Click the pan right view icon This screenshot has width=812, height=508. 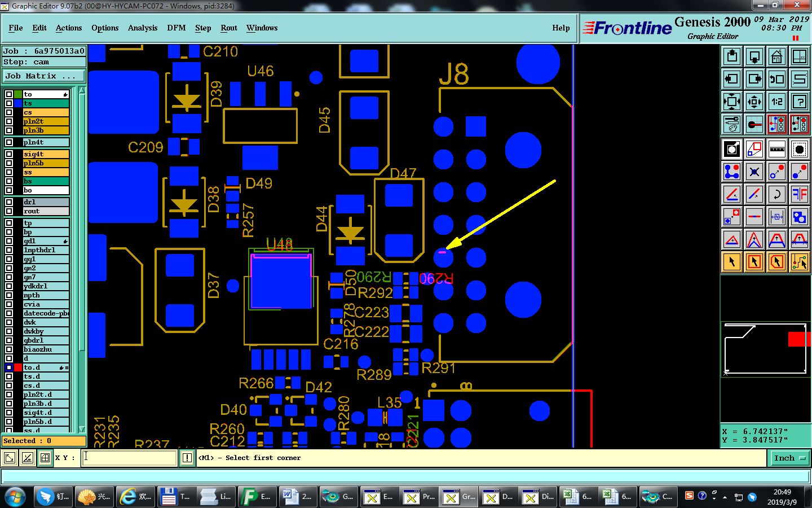point(754,79)
